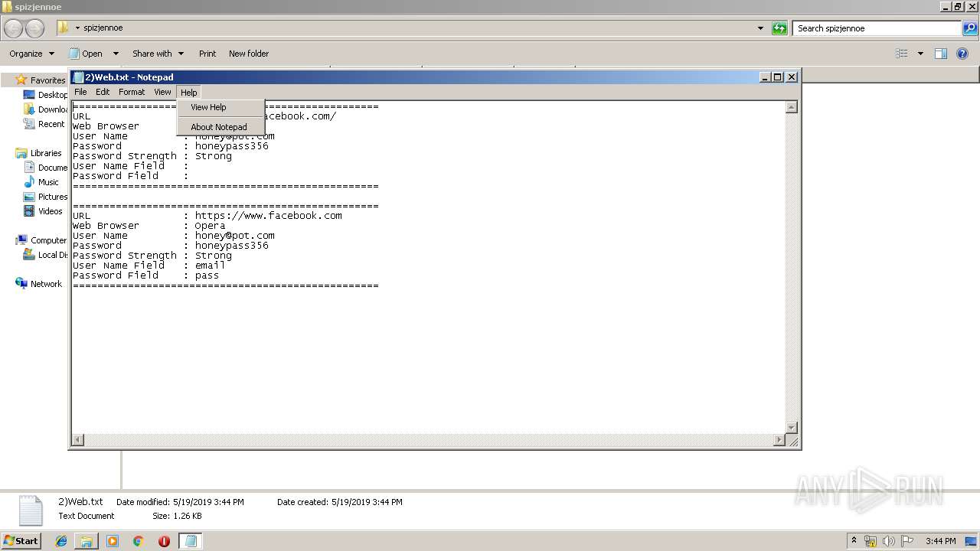Select Documents library in navigation pane
Viewport: 980px width, 551px height.
coord(45,168)
